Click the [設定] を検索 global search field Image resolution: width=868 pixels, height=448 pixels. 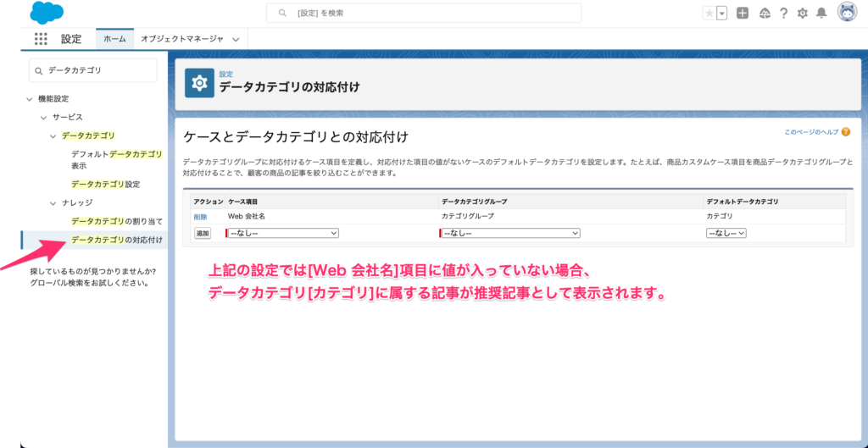424,13
